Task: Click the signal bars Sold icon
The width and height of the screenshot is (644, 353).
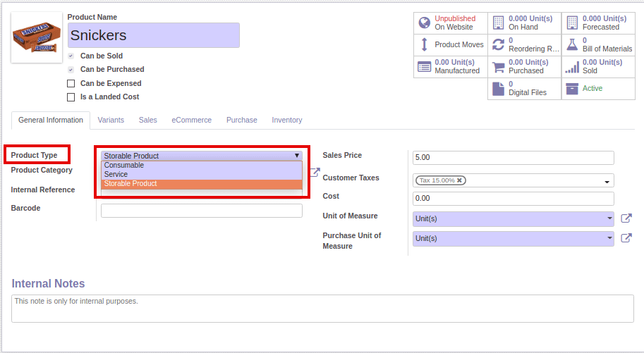Action: point(572,67)
